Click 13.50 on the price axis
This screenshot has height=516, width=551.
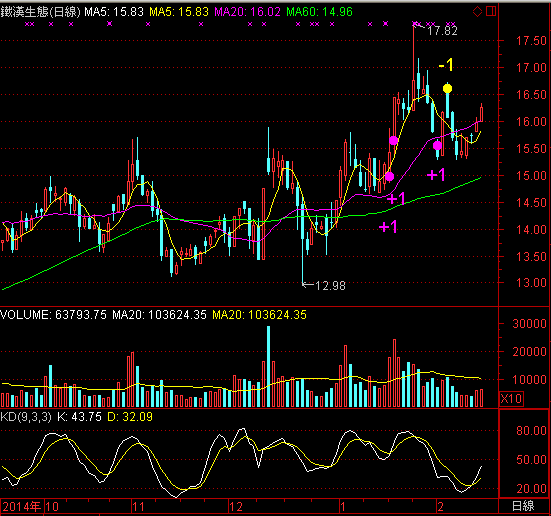click(x=531, y=257)
